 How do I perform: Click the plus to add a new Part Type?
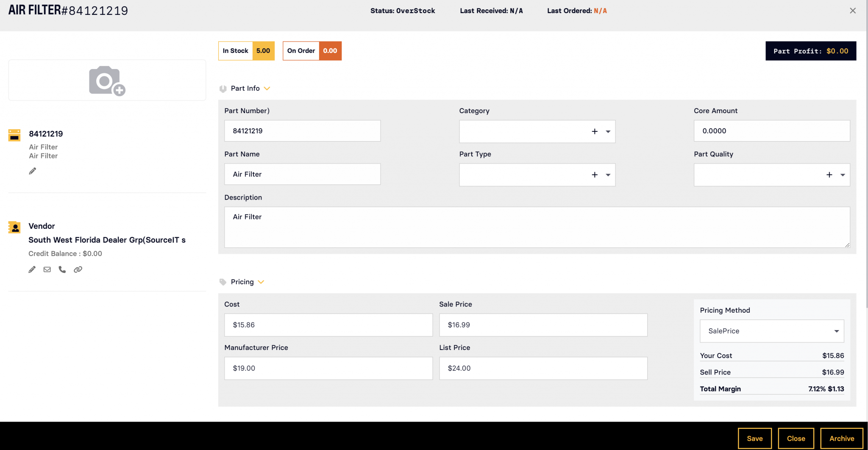[595, 175]
